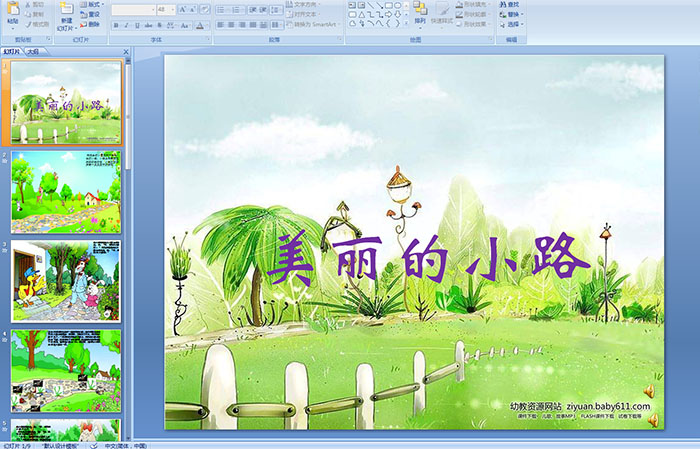
Task: Click the decrease indent level button
Action: (253, 10)
